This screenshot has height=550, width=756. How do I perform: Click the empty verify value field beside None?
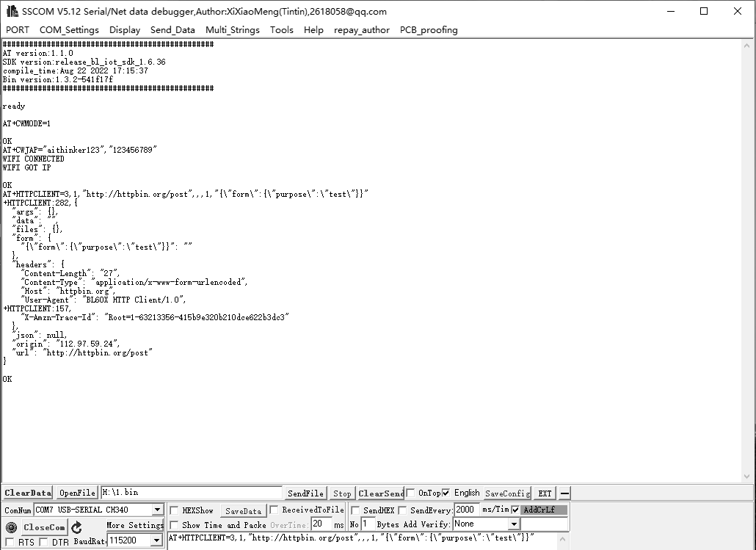point(545,524)
